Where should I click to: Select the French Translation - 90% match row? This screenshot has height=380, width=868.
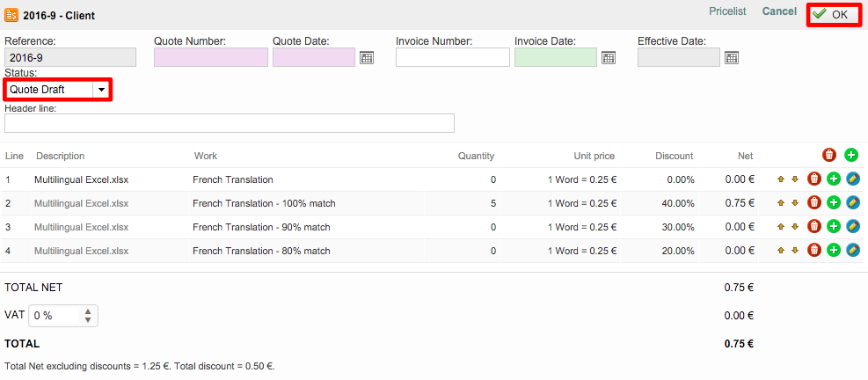click(x=261, y=227)
